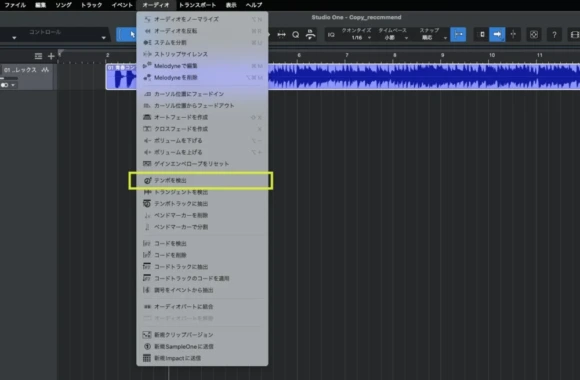580x380 pixels.
Task: Click the toolbar icon right of Q
Action: coord(310,35)
